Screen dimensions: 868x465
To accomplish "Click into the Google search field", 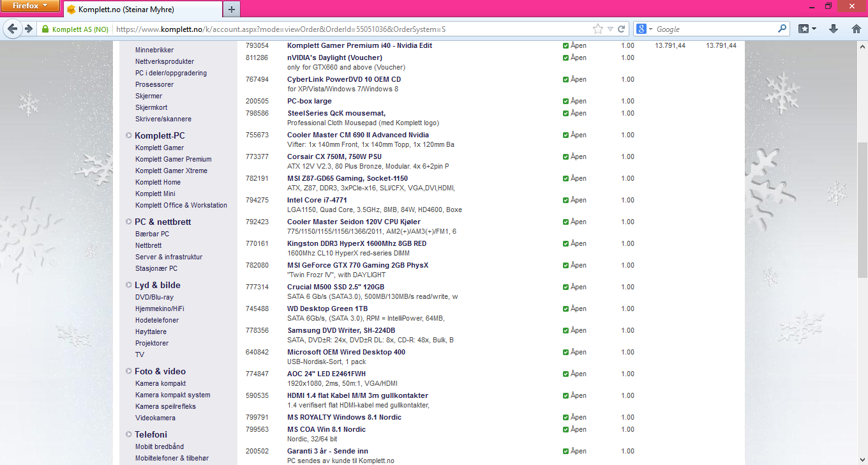I will coord(715,29).
